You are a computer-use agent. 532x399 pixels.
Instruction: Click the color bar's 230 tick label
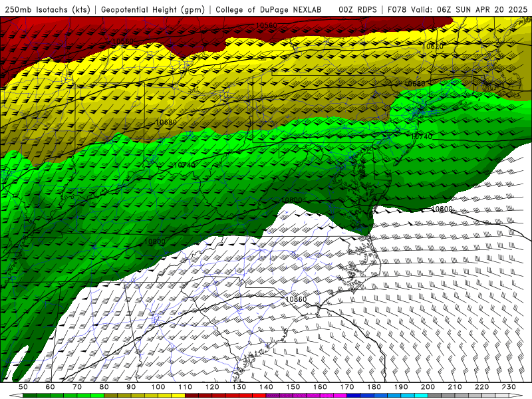click(x=509, y=387)
